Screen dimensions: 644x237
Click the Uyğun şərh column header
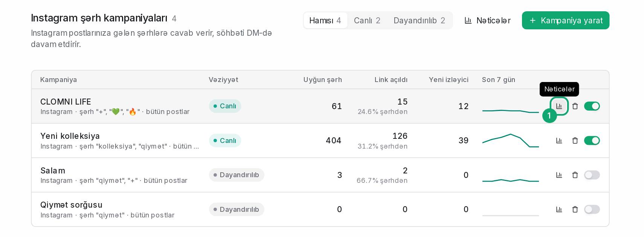pyautogui.click(x=323, y=80)
